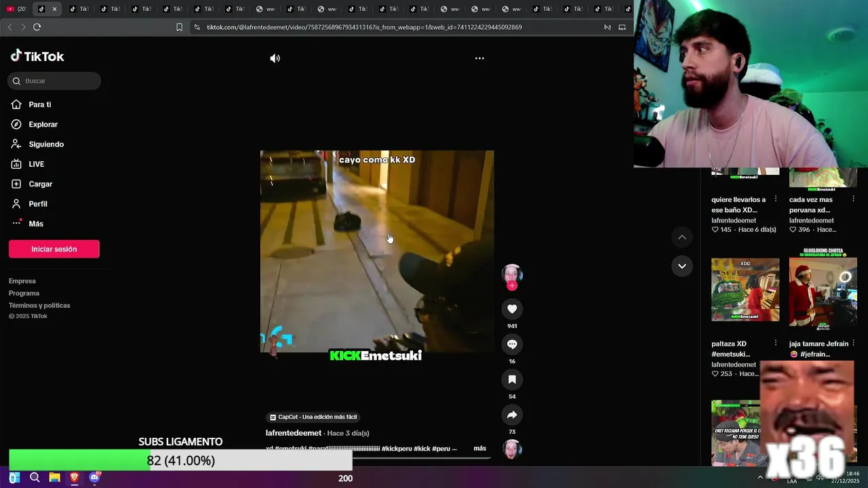Mute the video with the speaker icon

point(275,58)
